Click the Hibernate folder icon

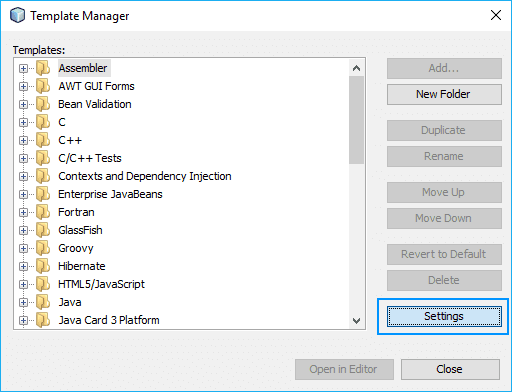click(43, 266)
